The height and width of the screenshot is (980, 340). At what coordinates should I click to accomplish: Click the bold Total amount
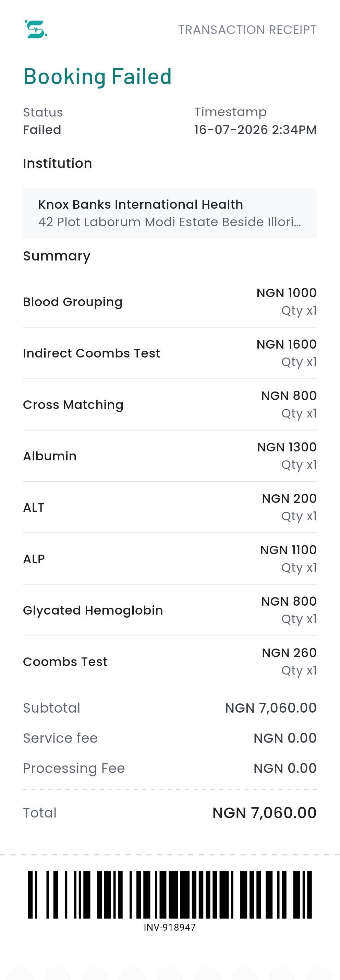pyautogui.click(x=264, y=813)
